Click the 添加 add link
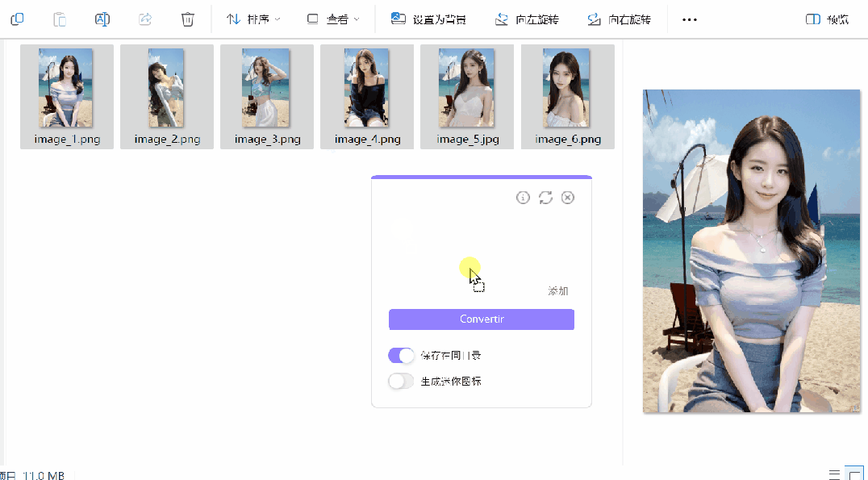This screenshot has width=868, height=480. coord(558,291)
